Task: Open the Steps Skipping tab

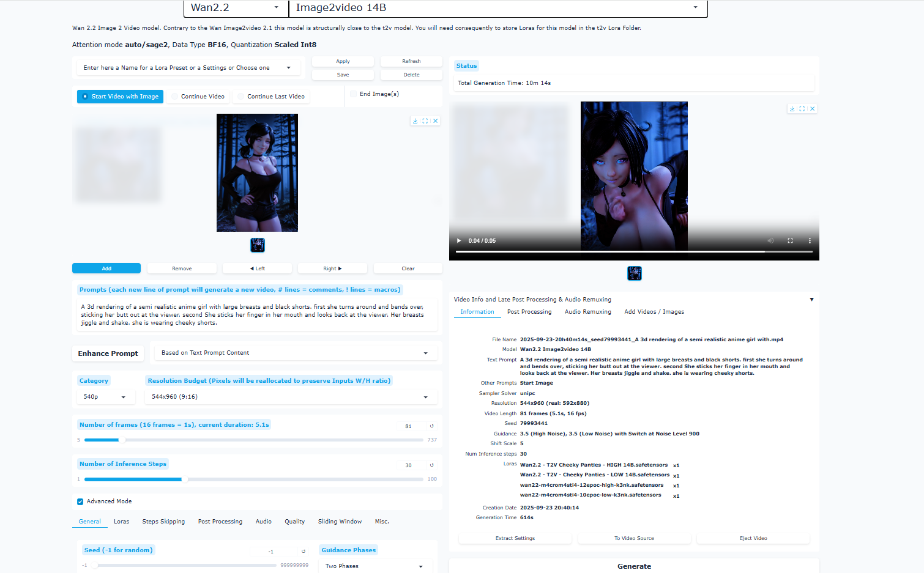Action: click(163, 522)
